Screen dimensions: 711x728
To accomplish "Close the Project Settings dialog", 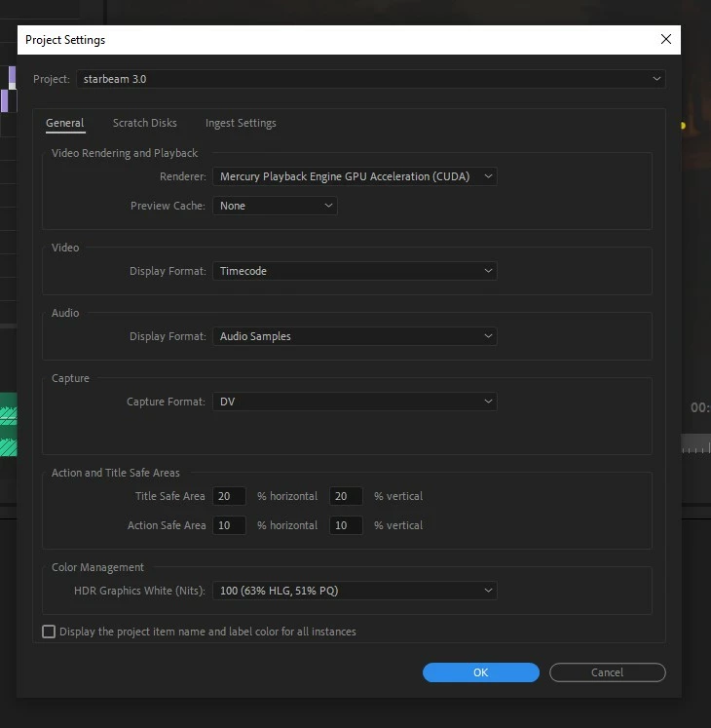I will [665, 39].
